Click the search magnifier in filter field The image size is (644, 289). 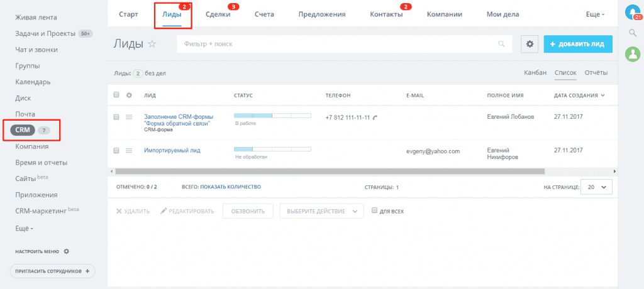point(501,44)
